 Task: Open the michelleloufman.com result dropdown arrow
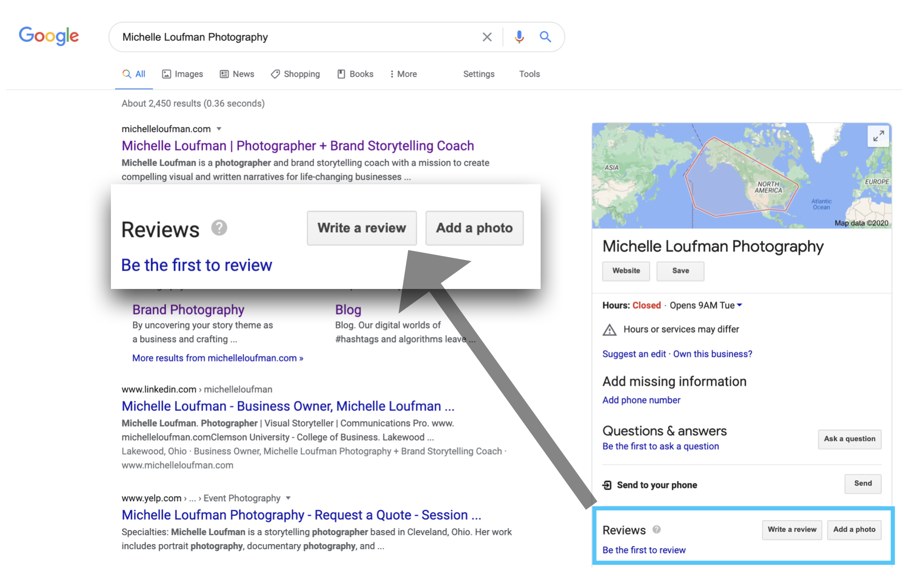tap(219, 129)
